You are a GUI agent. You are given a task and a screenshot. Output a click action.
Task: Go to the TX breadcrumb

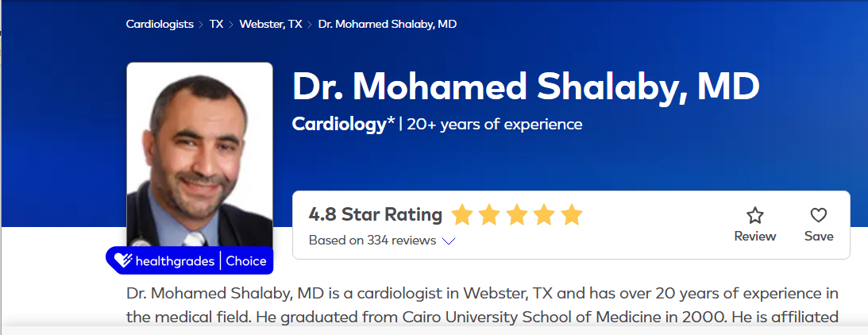pyautogui.click(x=216, y=24)
